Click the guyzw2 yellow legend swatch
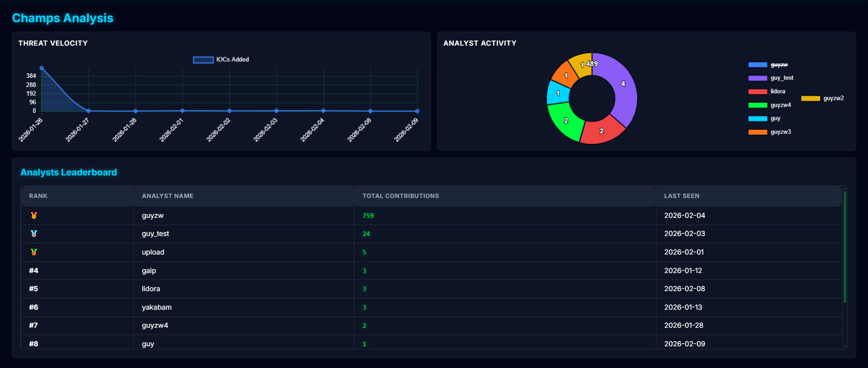Screen dimensions: 868x368 point(810,99)
